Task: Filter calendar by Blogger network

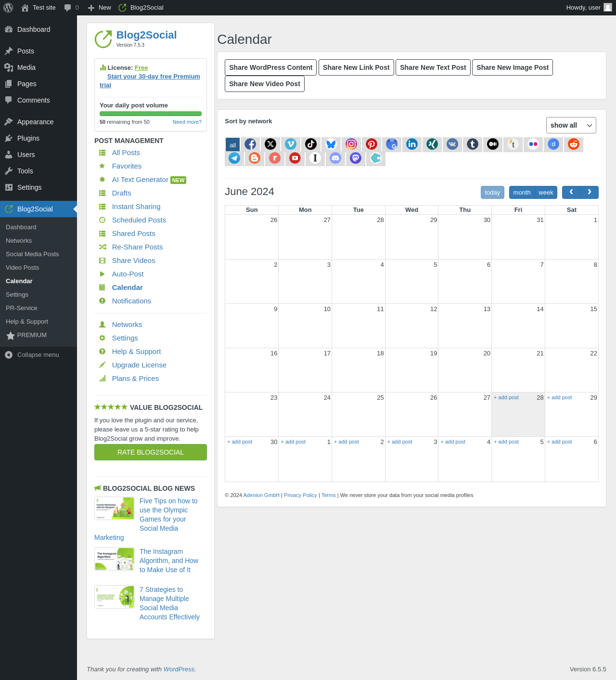Action: 255,158
